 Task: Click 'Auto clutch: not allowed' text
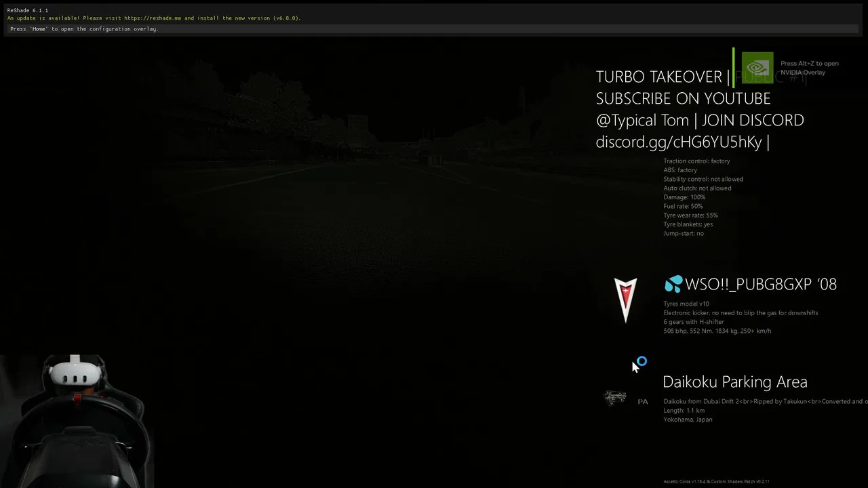pos(697,188)
